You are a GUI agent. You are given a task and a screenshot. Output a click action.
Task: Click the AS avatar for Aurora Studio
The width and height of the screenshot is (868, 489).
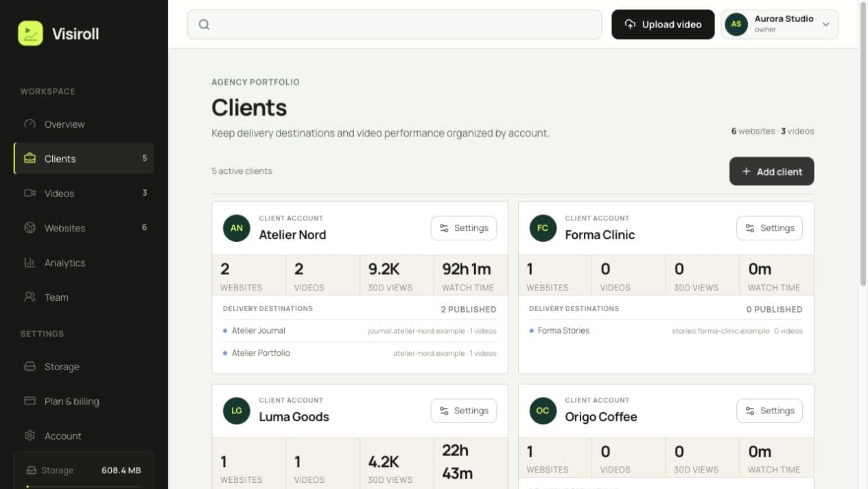(736, 24)
